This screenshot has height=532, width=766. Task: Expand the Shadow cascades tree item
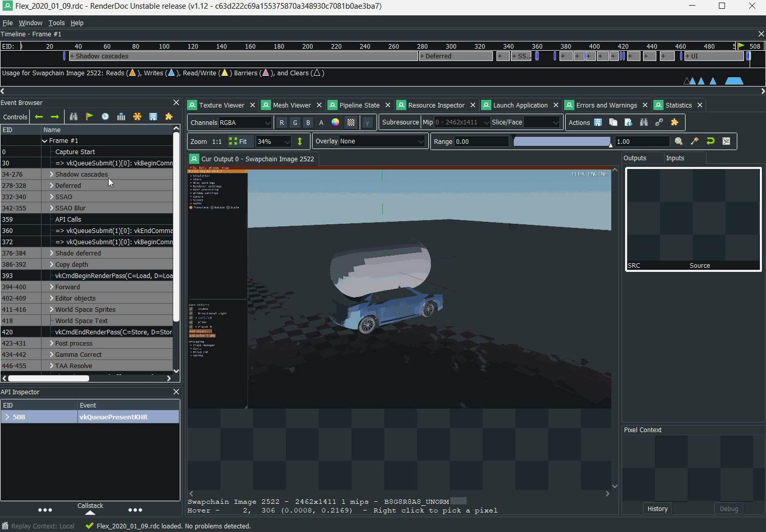point(52,174)
